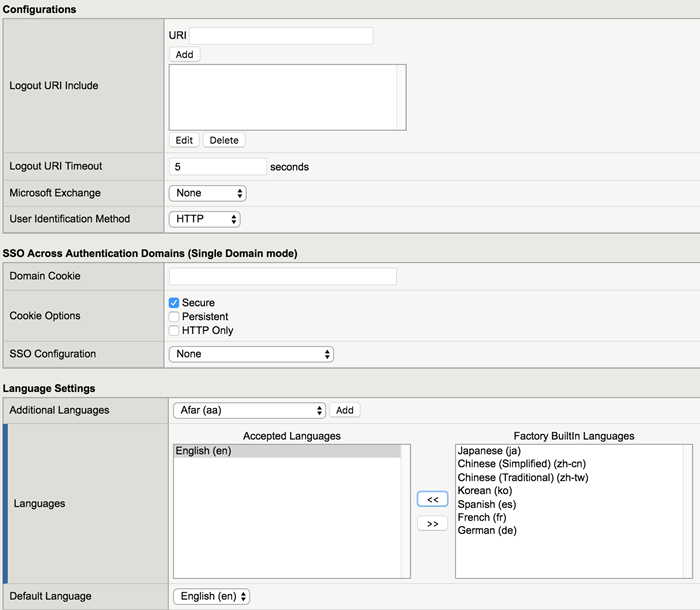Click the Delete button for Logout URI
The height and width of the screenshot is (610, 700).
224,140
